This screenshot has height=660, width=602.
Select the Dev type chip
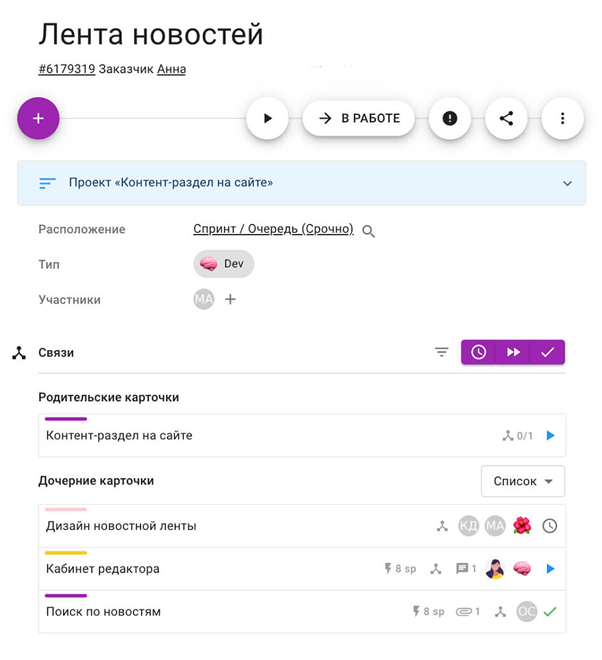[x=224, y=264]
